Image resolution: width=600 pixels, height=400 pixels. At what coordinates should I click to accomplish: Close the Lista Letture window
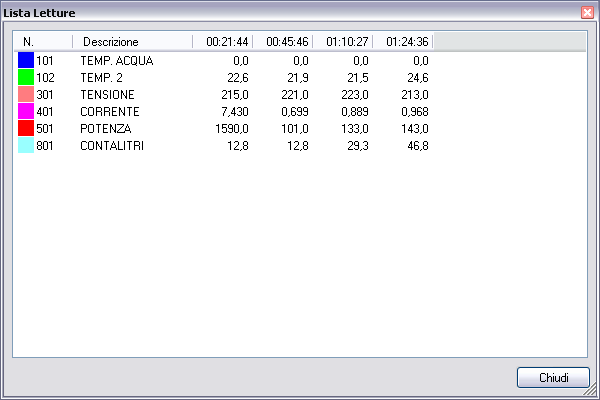587,12
